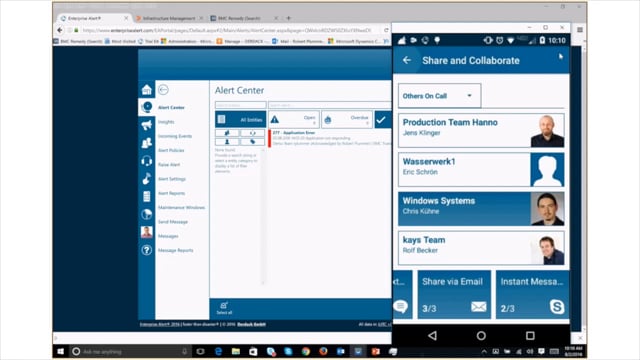This screenshot has height=360, width=640.
Task: Tap the Android Recents square button
Action: tap(530, 336)
